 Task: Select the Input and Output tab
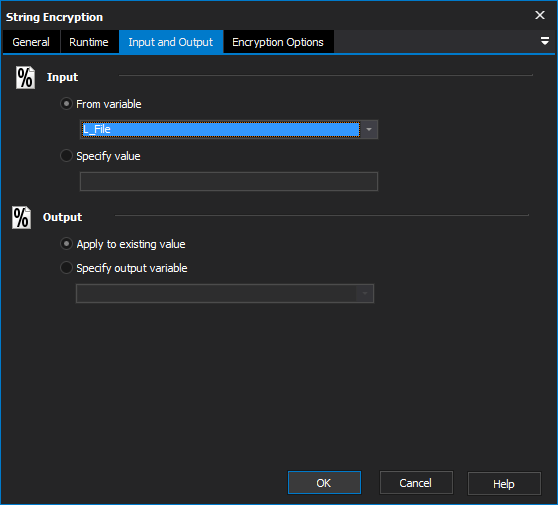click(x=171, y=42)
